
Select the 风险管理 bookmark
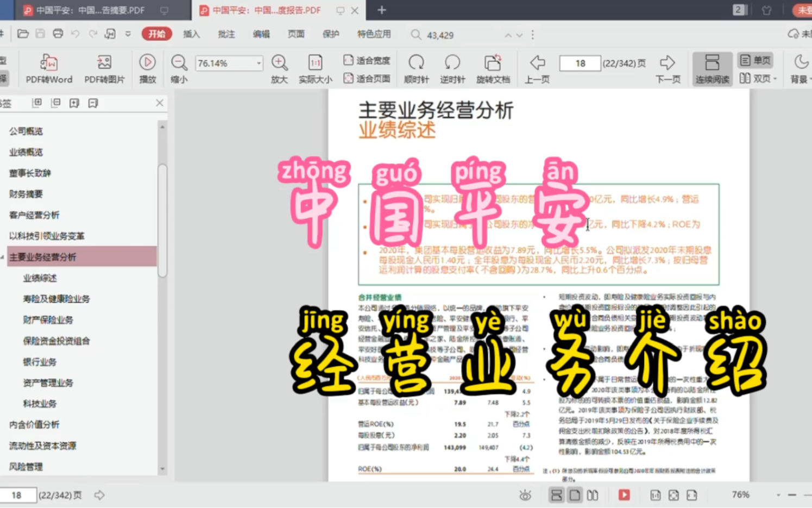tap(26, 467)
